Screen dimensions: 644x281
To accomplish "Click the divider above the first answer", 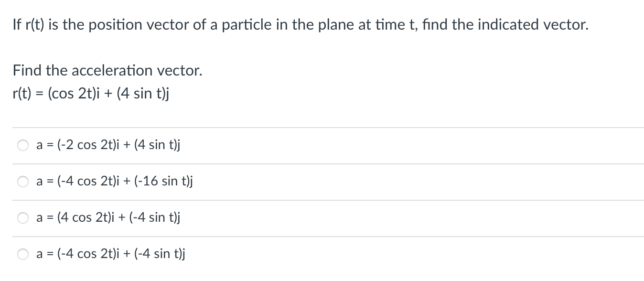I will point(322,127).
